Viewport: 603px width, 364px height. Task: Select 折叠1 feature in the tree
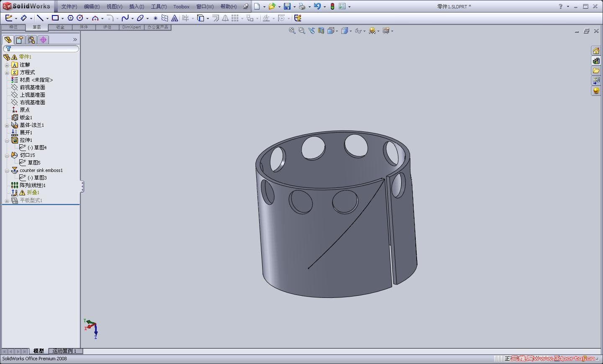pyautogui.click(x=33, y=192)
